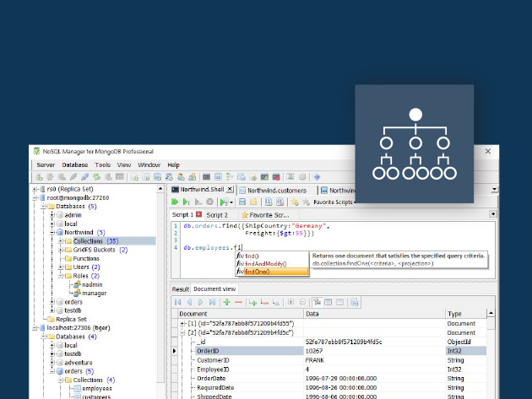Delete document using red minus icon
The width and height of the screenshot is (532, 399).
click(x=238, y=302)
